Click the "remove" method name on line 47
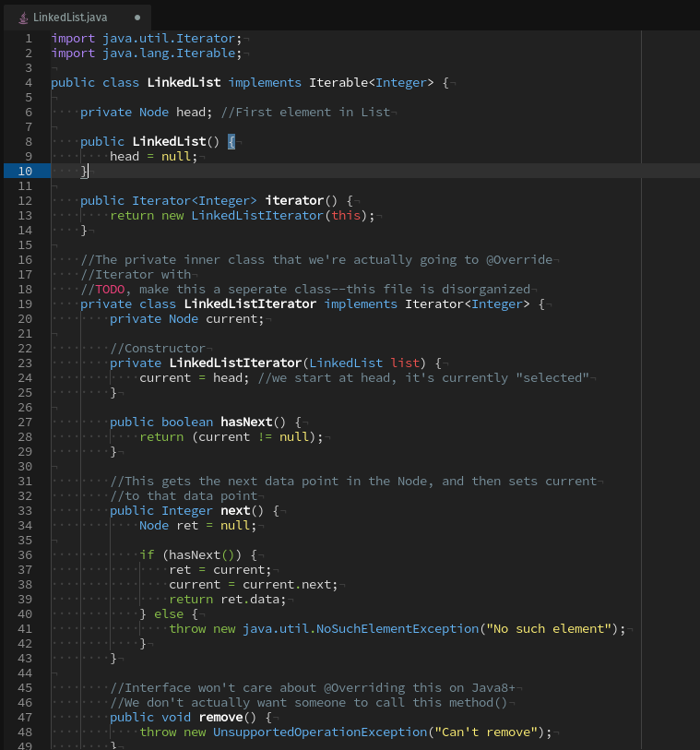Viewport: 700px width, 750px height. click(220, 718)
